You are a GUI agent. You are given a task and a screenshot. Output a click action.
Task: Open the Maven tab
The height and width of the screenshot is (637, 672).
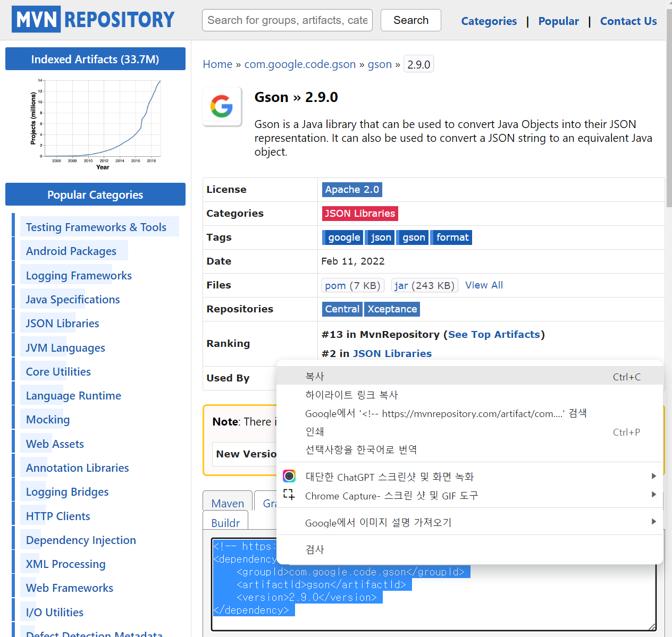(x=228, y=503)
